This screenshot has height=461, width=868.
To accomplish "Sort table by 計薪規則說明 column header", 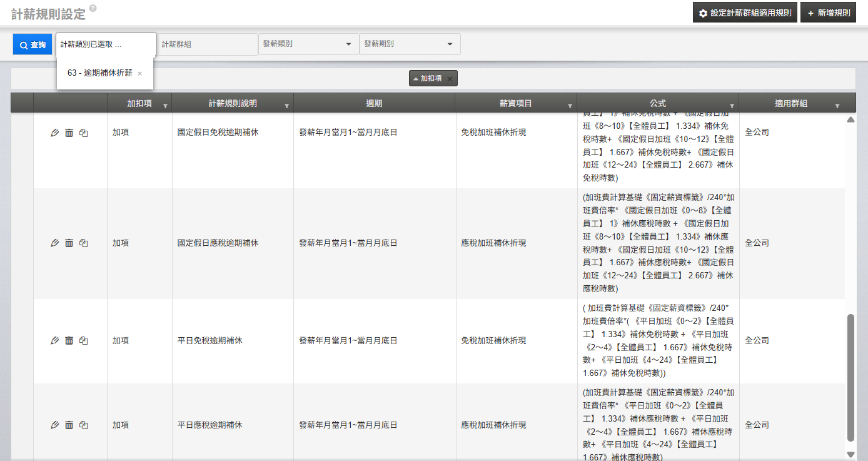I will (x=232, y=103).
